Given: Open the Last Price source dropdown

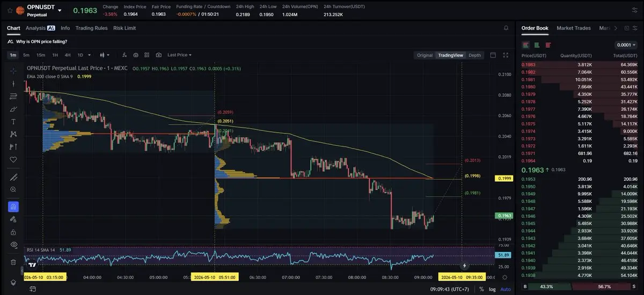Looking at the screenshot, I should (x=179, y=55).
